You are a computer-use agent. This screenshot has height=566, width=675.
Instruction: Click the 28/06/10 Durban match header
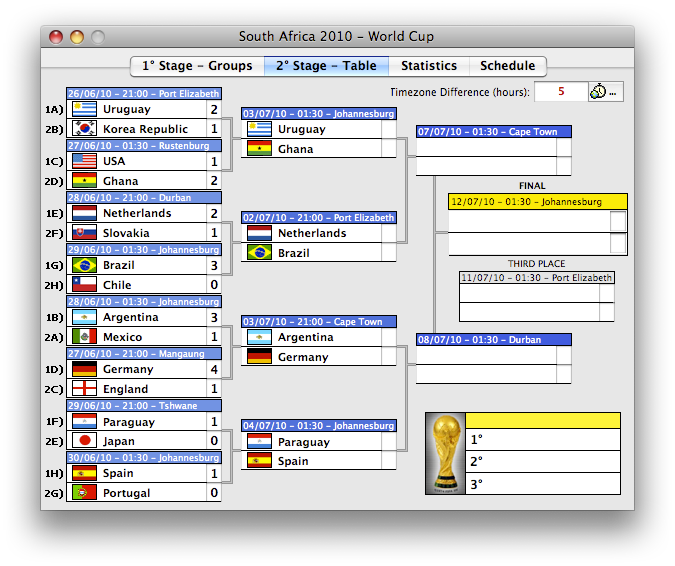point(144,198)
